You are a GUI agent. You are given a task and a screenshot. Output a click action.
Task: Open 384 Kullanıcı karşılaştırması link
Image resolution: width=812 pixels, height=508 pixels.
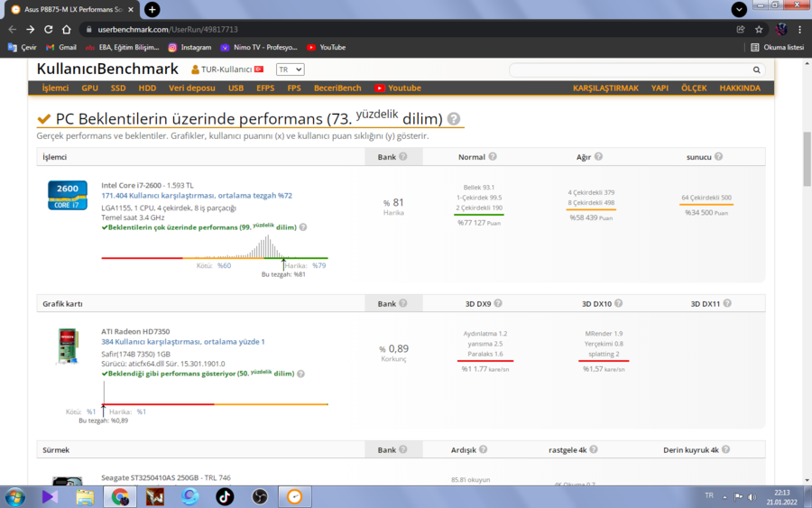pyautogui.click(x=183, y=342)
